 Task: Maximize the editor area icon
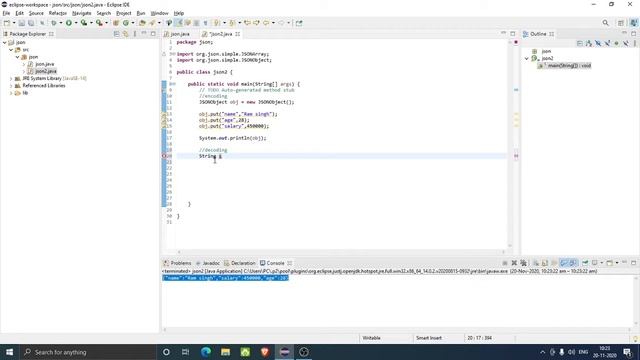(513, 34)
